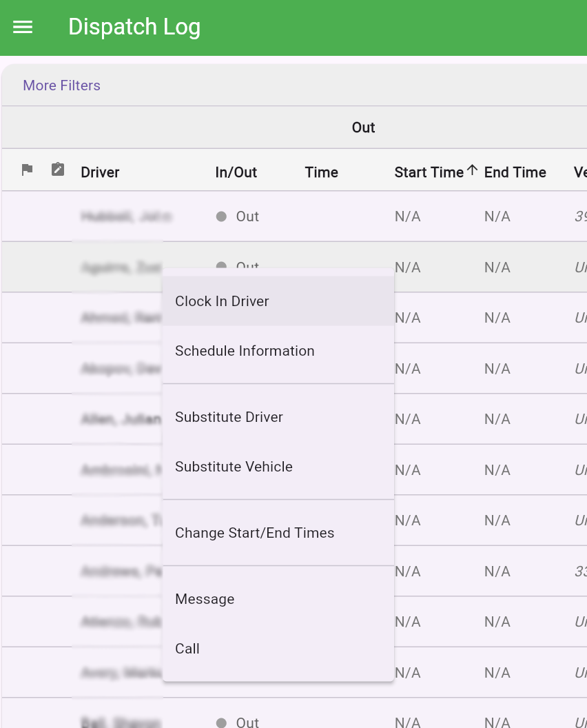
Task: Click the End Time column header
Action: (x=515, y=172)
